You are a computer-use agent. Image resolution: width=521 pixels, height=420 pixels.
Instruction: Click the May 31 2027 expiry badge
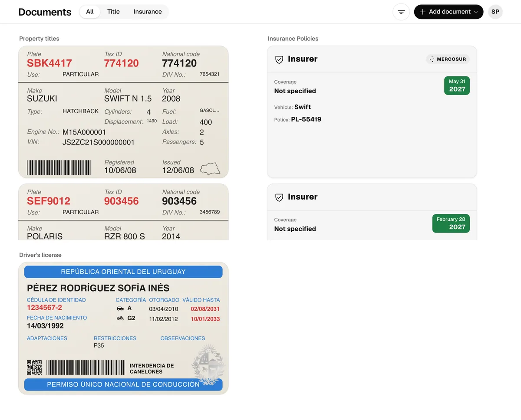(457, 85)
